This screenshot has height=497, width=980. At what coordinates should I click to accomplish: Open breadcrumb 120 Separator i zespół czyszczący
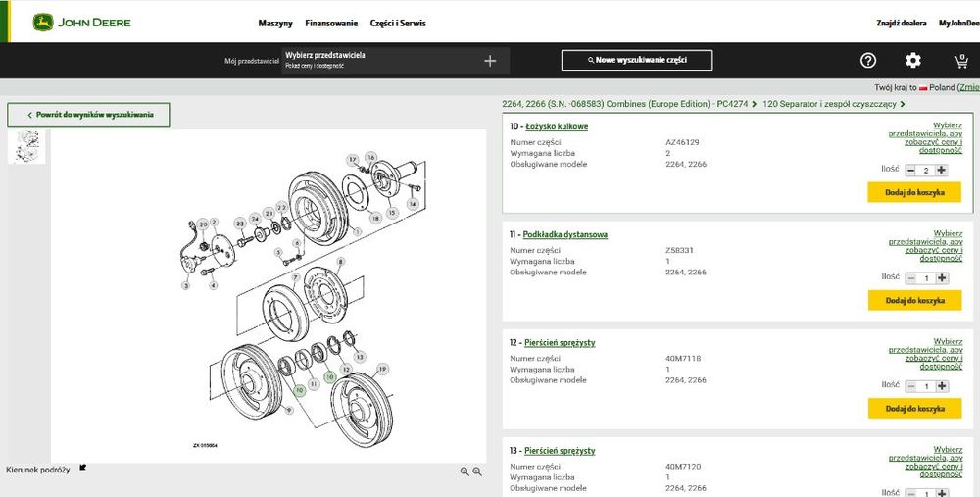point(829,104)
